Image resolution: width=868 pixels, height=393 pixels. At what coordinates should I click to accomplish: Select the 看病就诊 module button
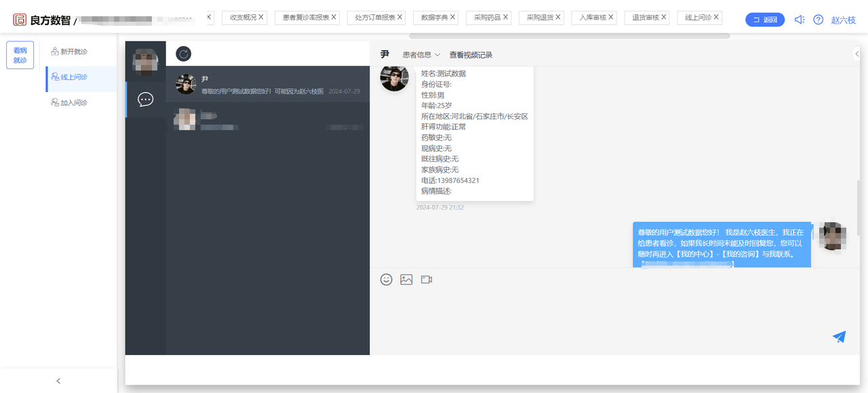20,55
